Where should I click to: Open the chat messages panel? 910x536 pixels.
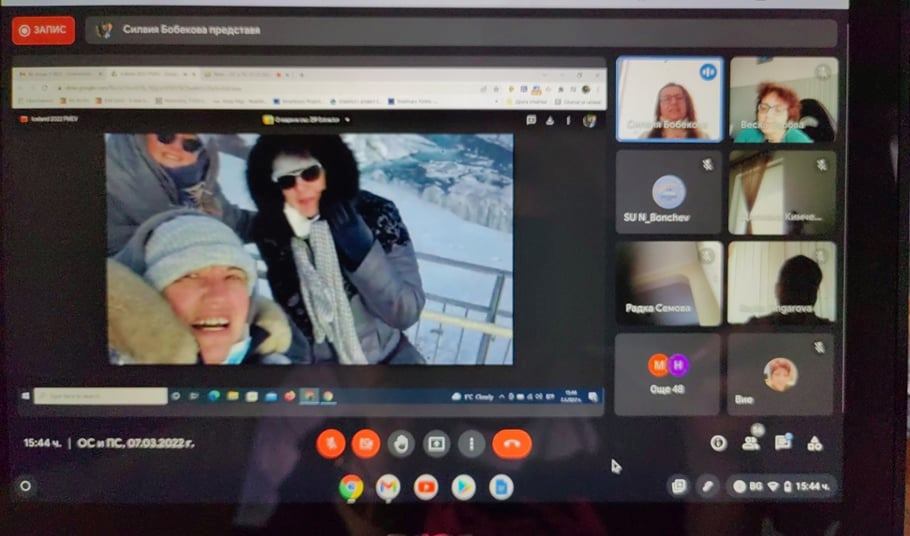[x=783, y=443]
